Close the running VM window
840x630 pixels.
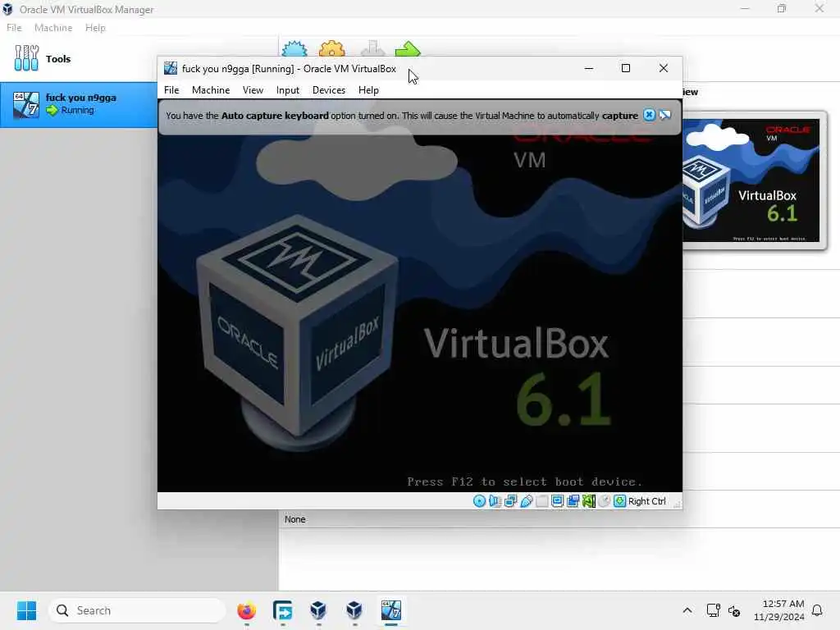coord(663,68)
